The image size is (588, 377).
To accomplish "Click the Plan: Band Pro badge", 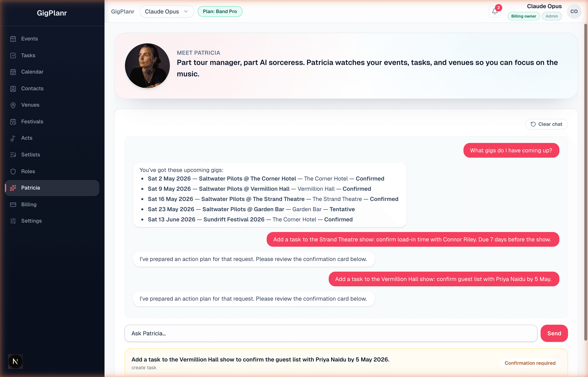I will pos(220,11).
